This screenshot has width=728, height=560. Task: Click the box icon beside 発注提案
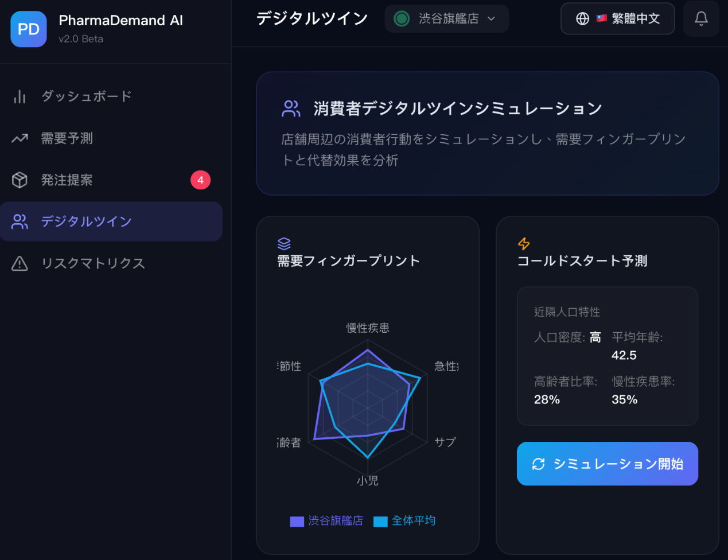click(x=20, y=180)
